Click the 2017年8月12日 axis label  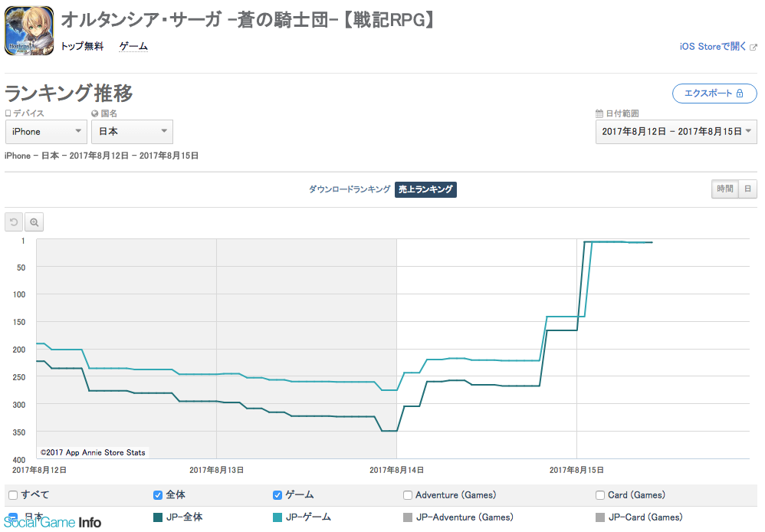tap(40, 470)
